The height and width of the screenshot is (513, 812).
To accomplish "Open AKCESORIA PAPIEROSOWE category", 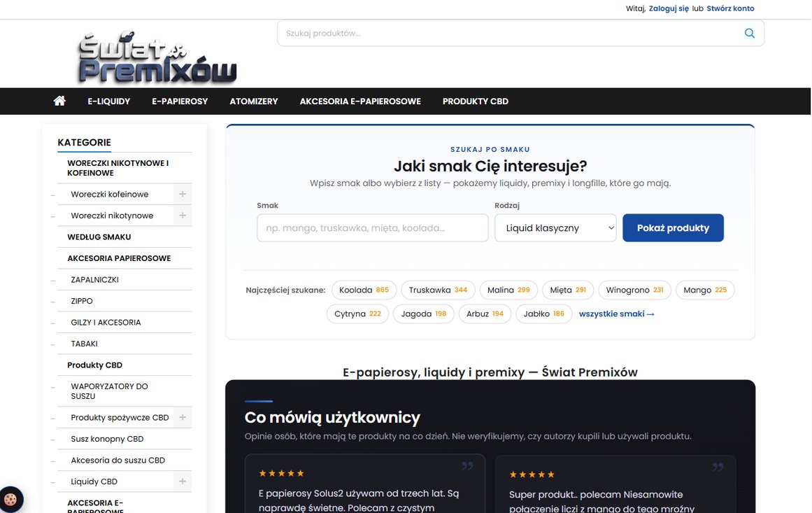I will pos(119,258).
